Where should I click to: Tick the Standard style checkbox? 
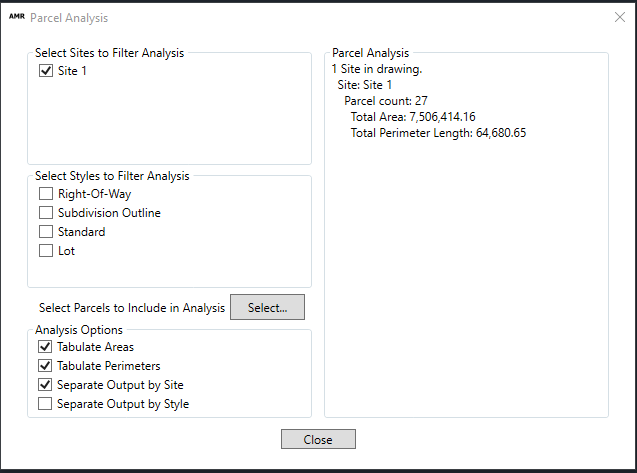(45, 232)
